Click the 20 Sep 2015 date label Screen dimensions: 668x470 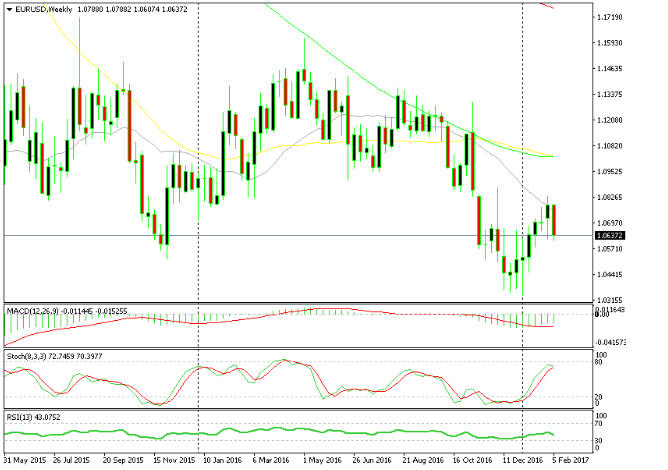123,460
